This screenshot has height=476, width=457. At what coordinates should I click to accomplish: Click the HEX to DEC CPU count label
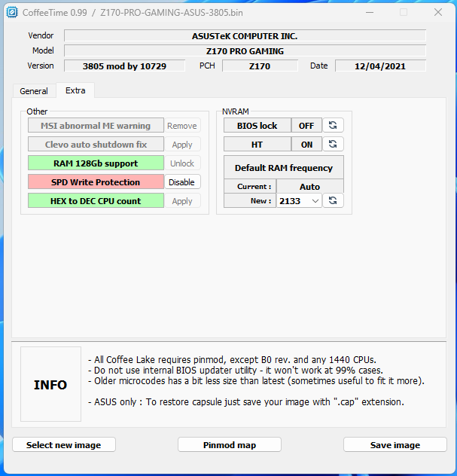pos(96,201)
